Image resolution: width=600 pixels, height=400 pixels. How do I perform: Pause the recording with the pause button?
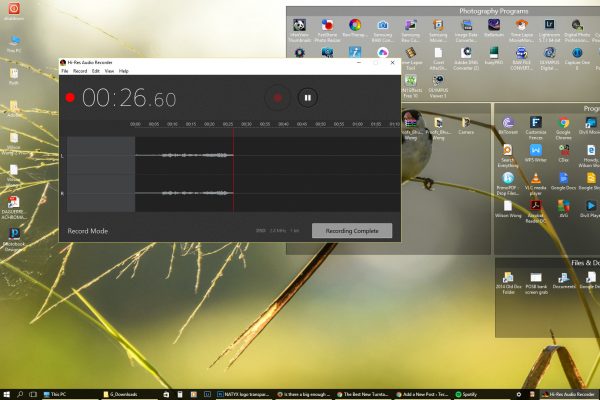click(x=307, y=98)
